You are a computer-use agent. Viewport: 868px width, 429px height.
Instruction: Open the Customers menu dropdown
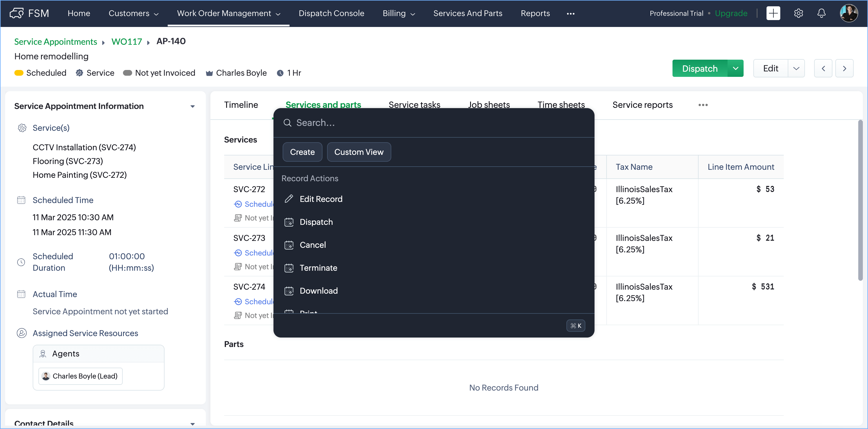point(133,13)
